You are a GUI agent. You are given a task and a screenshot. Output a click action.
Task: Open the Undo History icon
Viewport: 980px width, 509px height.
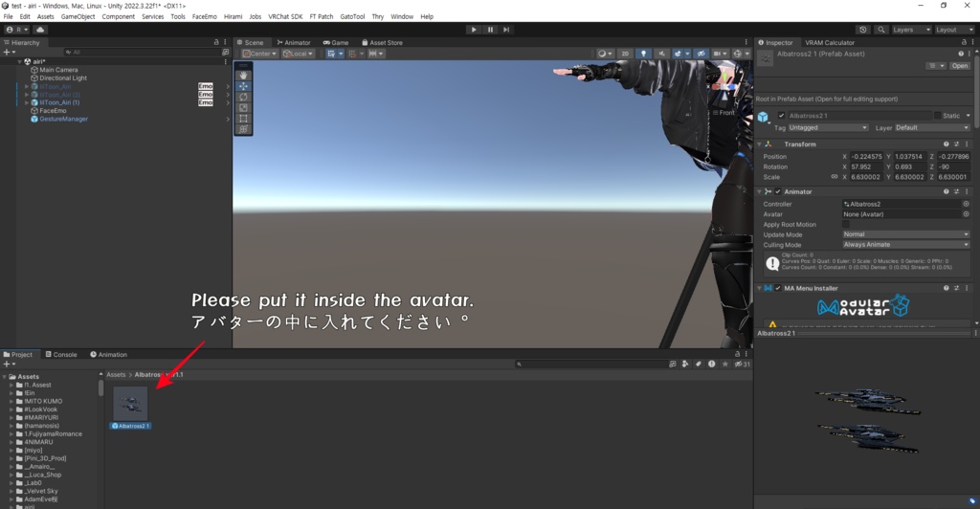coord(863,30)
